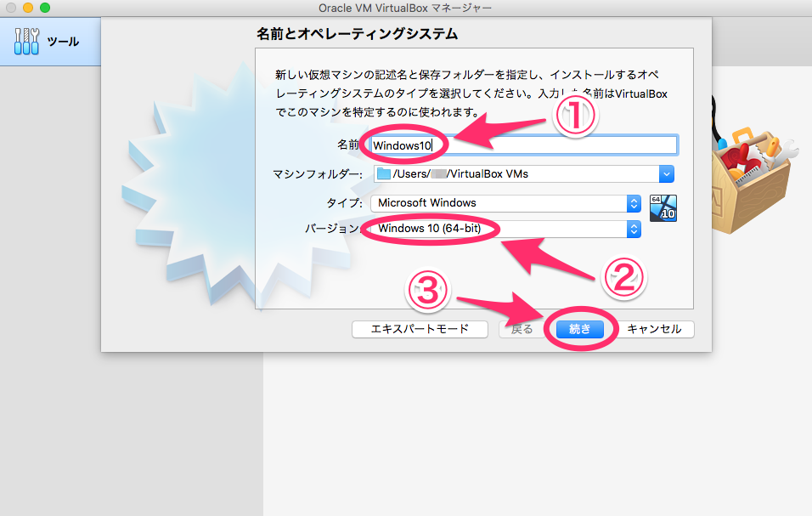Click the エキスパートモード button
The image size is (812, 516).
tap(420, 329)
